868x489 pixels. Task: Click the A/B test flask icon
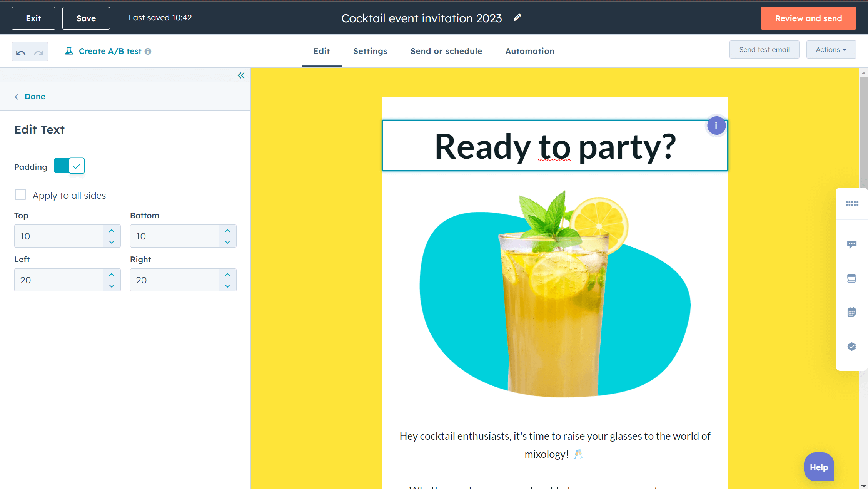point(69,51)
